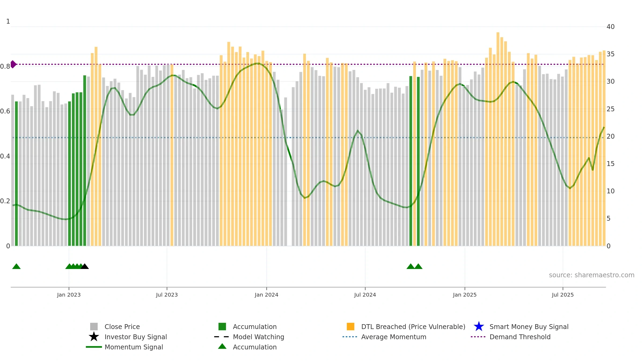Click the blue Smart Money Buy Signal star
The width and height of the screenshot is (644, 362).
[479, 327]
